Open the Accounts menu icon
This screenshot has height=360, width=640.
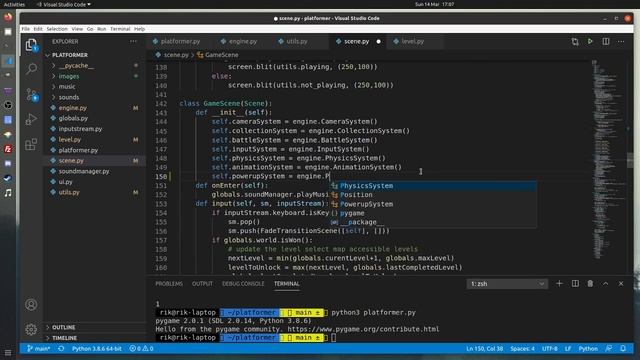click(x=31, y=304)
